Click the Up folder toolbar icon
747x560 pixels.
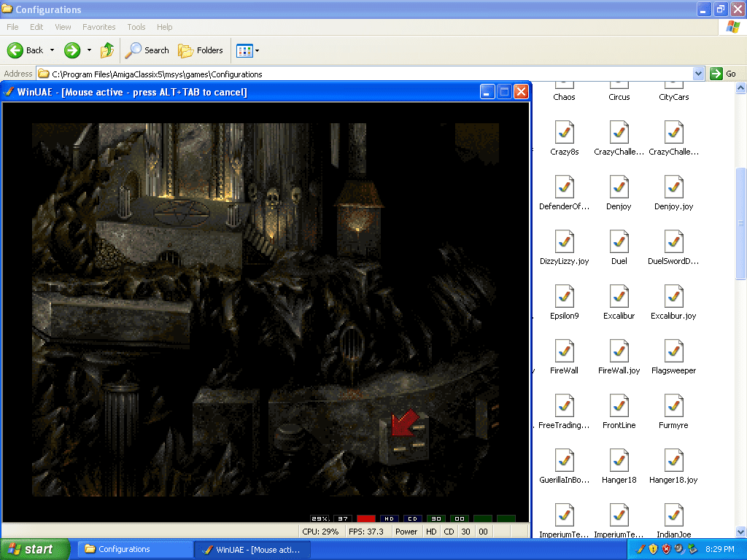[107, 50]
